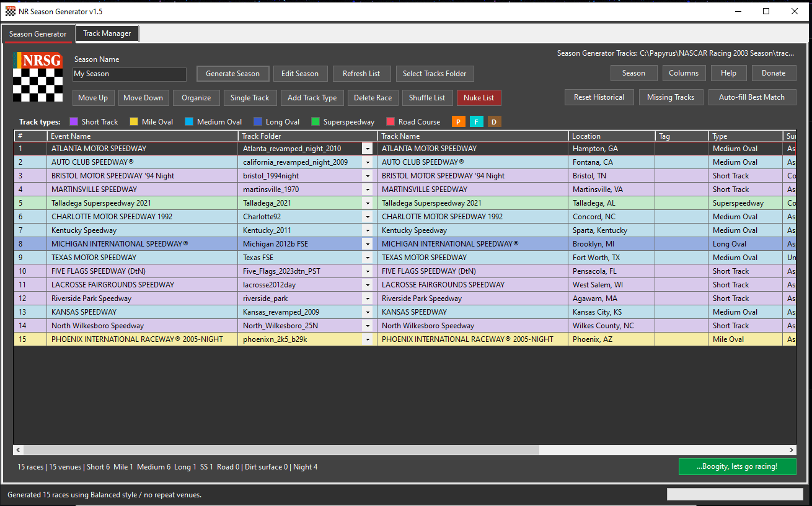Expand track folder dropdown for Martinsville row

click(368, 190)
